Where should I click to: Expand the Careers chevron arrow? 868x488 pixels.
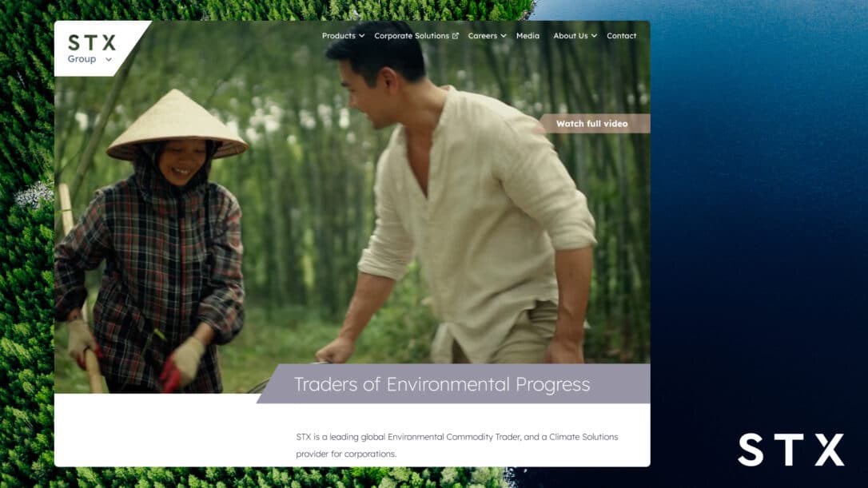pos(504,36)
